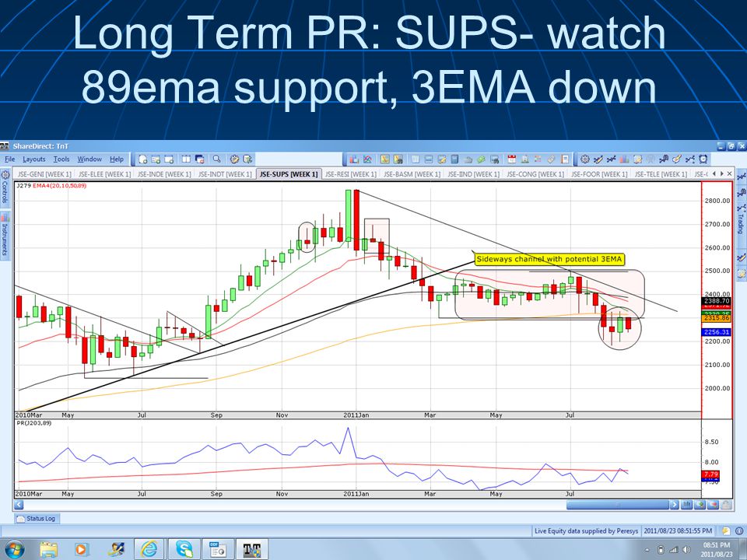Click the chart horizontal scrollbar thumb
The height and width of the screenshot is (560, 747).
pos(617,504)
